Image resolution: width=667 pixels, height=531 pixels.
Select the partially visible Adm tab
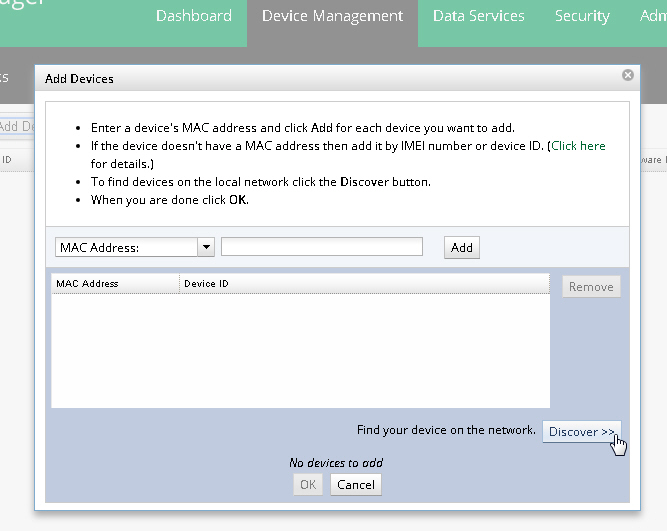coord(652,16)
